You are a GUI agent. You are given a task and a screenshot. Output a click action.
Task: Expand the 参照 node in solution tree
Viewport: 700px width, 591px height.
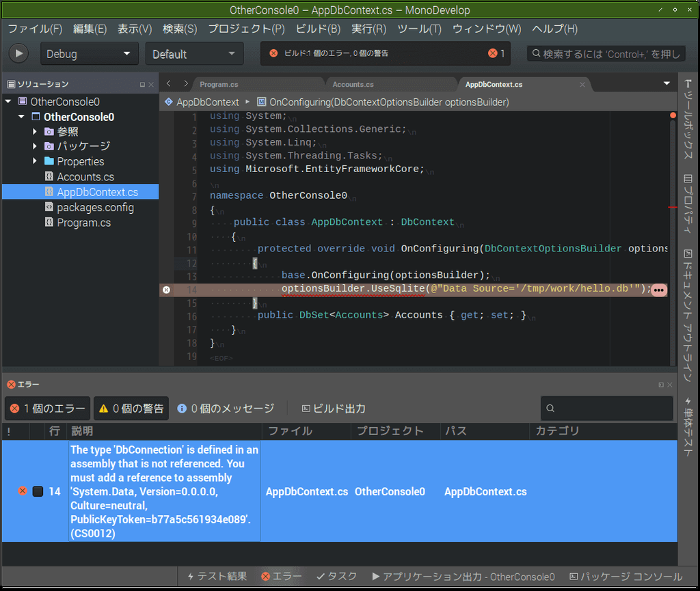(35, 131)
